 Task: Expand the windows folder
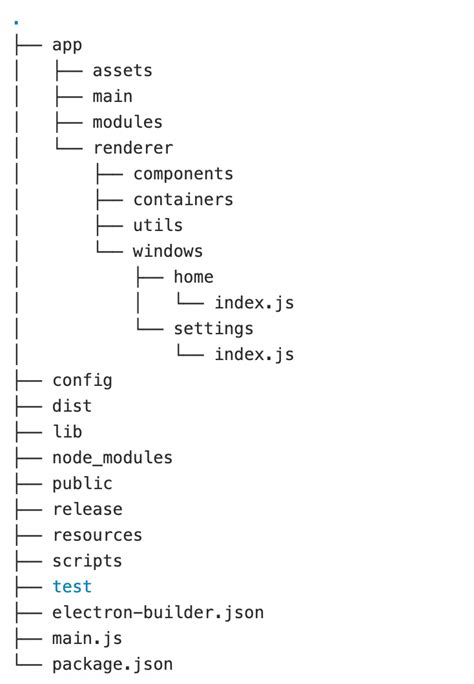point(168,251)
